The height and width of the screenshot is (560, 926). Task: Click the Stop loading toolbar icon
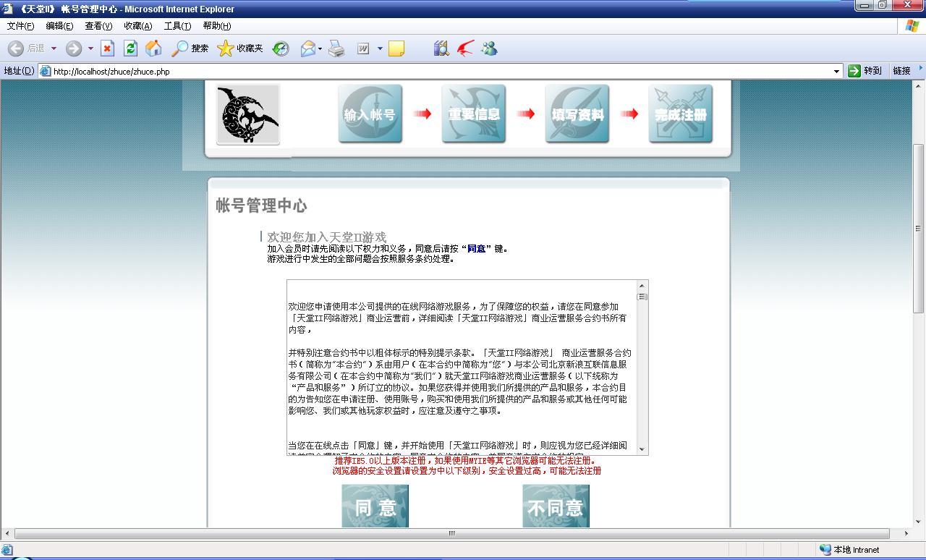pos(107,48)
